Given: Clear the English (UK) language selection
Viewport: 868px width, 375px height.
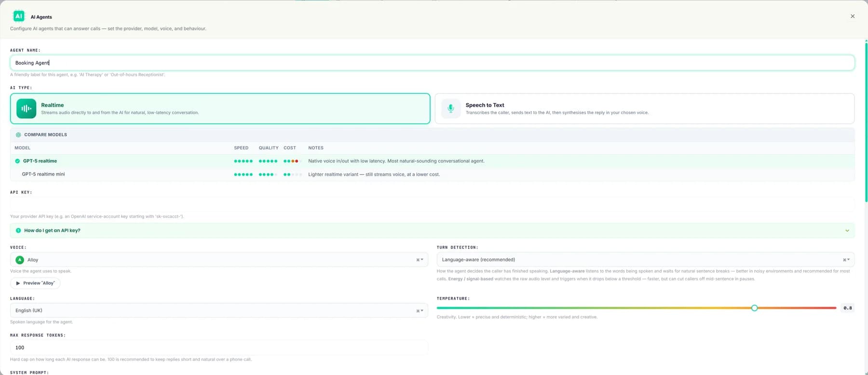Looking at the screenshot, I should tap(418, 311).
